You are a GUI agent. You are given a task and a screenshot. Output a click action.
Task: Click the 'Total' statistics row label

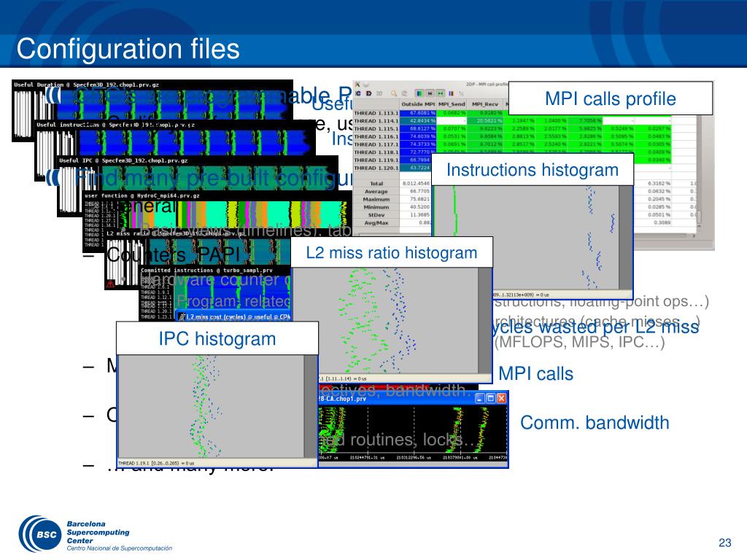point(376,183)
